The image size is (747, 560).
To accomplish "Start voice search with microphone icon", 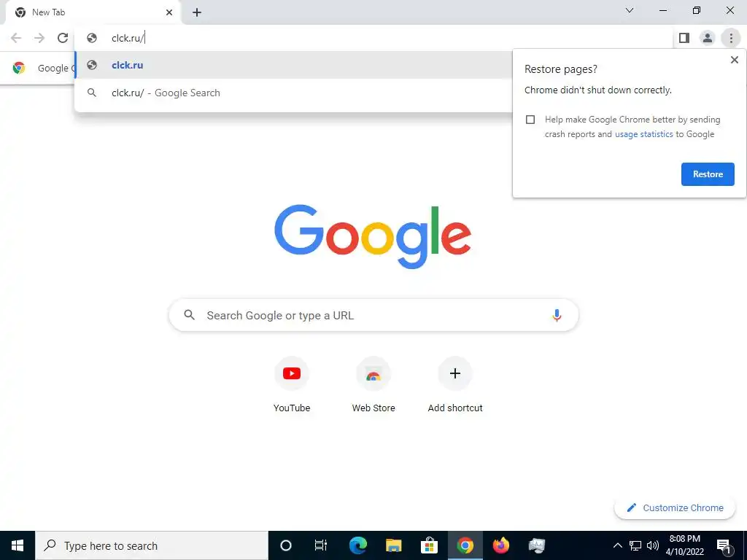I will [557, 315].
